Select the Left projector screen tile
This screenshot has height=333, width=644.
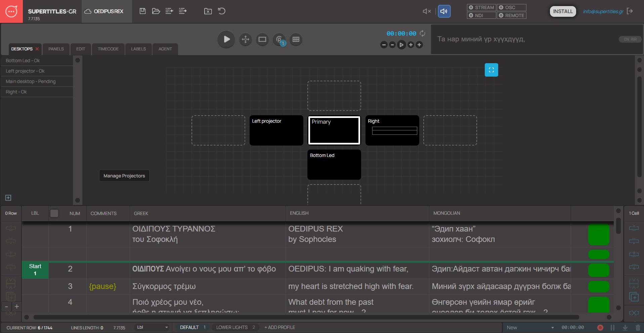coord(276,130)
